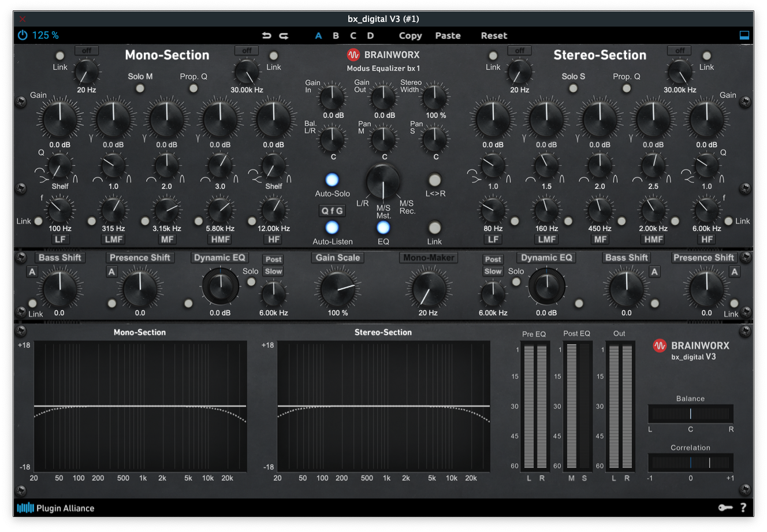Screen dimensions: 767x532
Task: Click Mono-Section LF 100 Hz frequency knob
Action: 60,209
